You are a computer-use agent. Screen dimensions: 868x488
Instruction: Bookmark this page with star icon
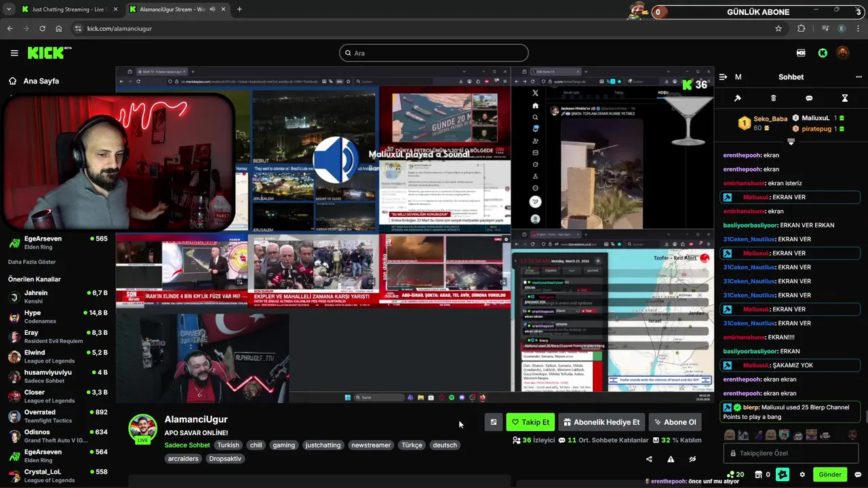[778, 28]
